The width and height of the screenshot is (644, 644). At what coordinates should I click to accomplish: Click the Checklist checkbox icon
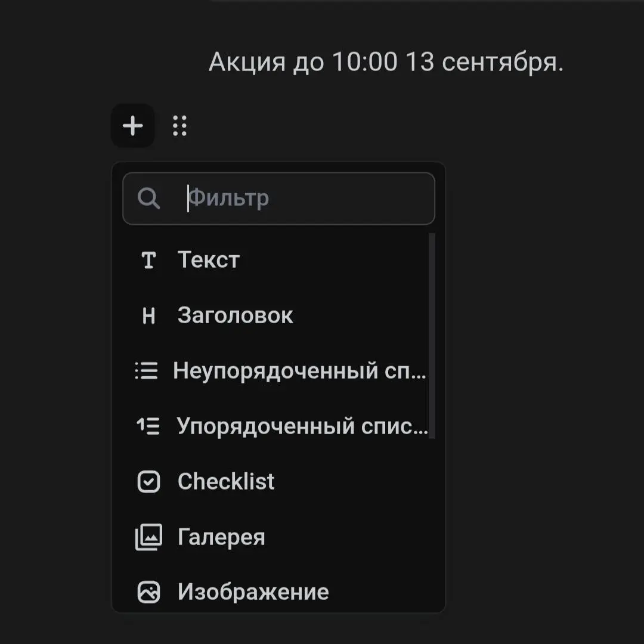(148, 482)
